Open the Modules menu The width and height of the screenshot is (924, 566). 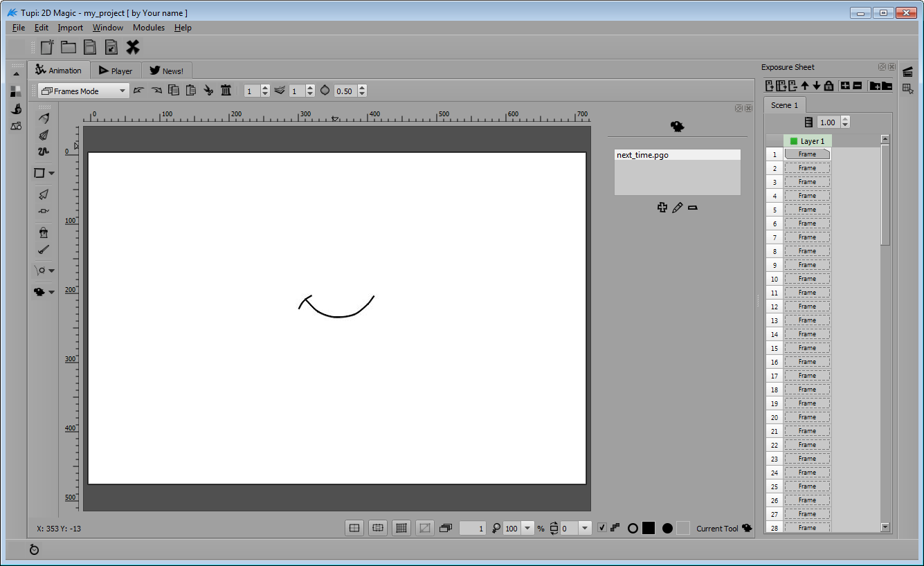149,28
